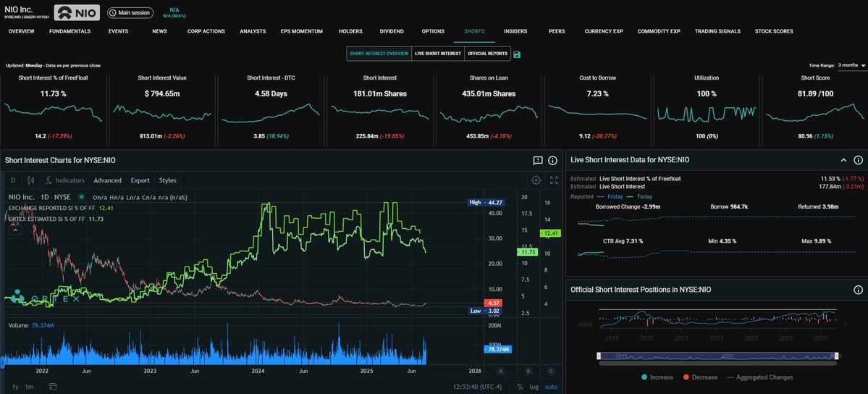Click the green market status dot next to NYSE
This screenshot has height=394, width=868.
[81, 197]
